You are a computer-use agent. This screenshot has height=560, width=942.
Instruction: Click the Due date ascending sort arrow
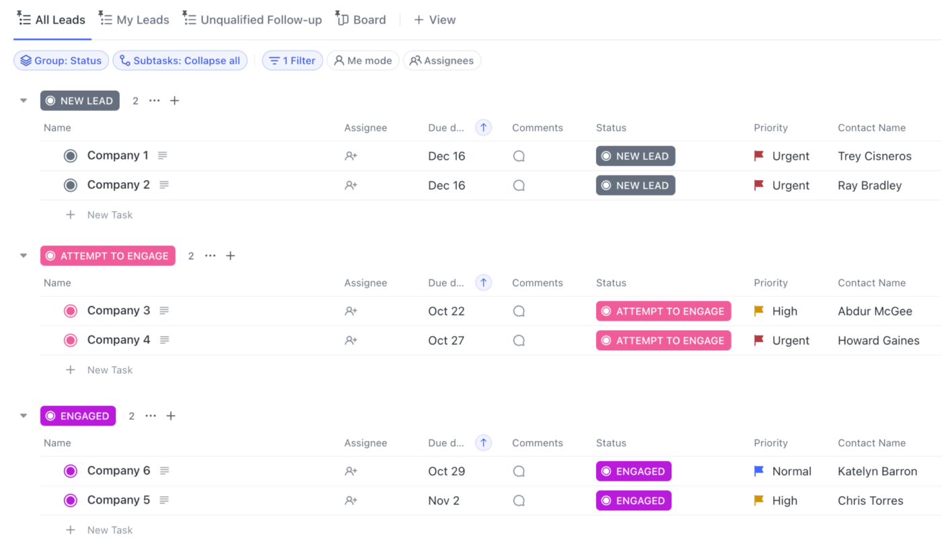(x=483, y=127)
